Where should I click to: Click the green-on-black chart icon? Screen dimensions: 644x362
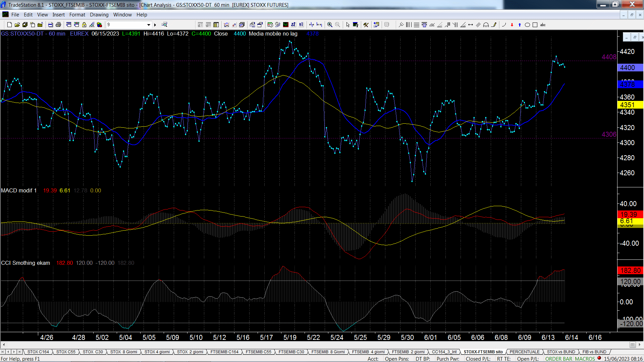286,25
